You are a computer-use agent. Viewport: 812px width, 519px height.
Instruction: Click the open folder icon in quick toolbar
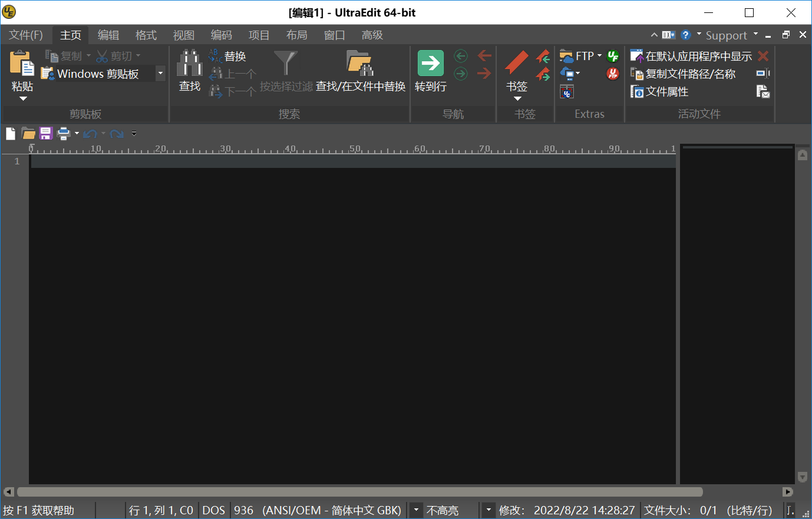[x=28, y=134]
